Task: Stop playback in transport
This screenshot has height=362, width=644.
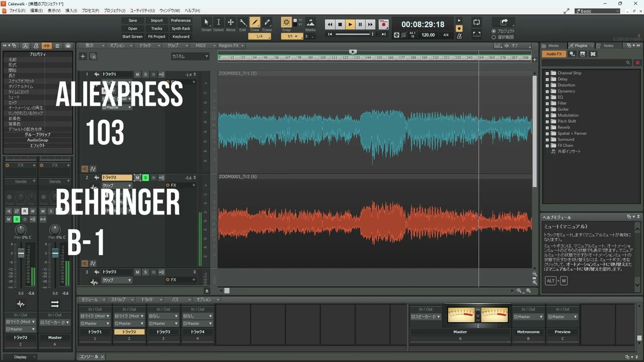Action: tap(340, 24)
